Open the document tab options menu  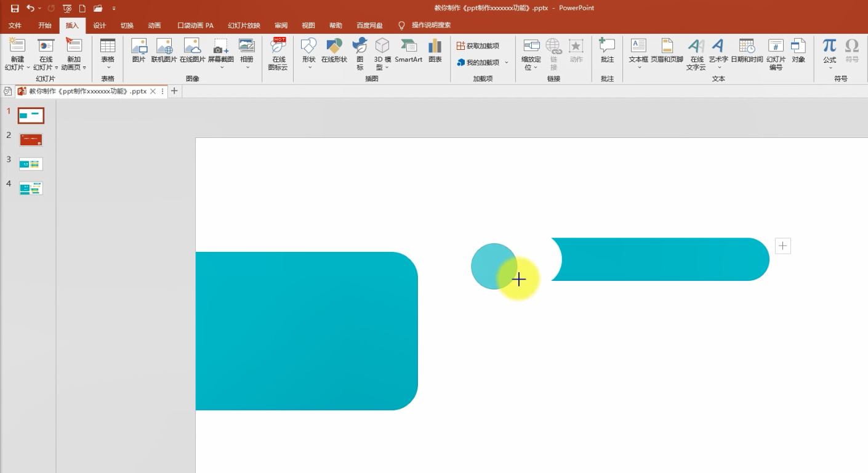(163, 91)
